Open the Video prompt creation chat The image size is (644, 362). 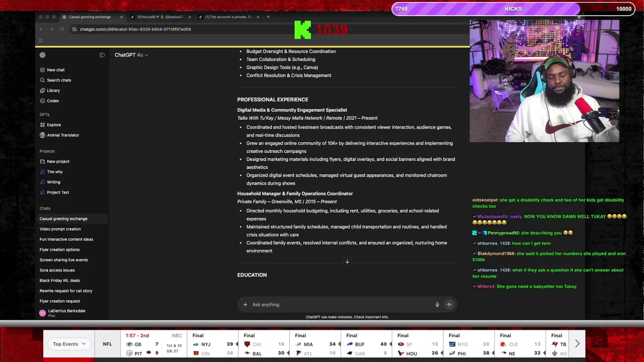point(60,229)
